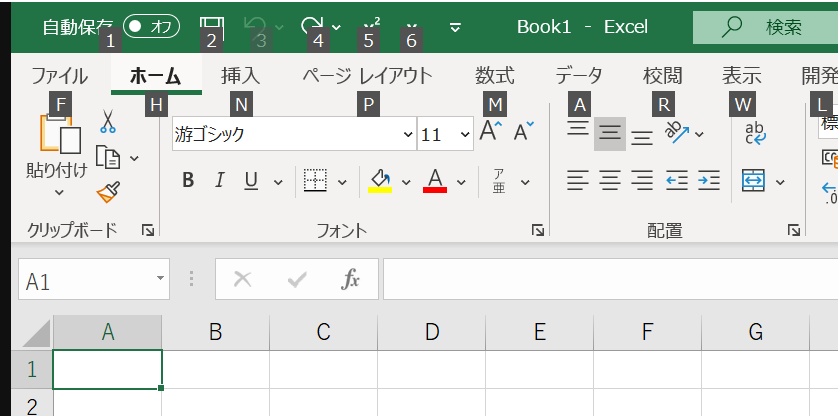838x416 pixels.
Task: Select row 1 header
Action: [32, 369]
